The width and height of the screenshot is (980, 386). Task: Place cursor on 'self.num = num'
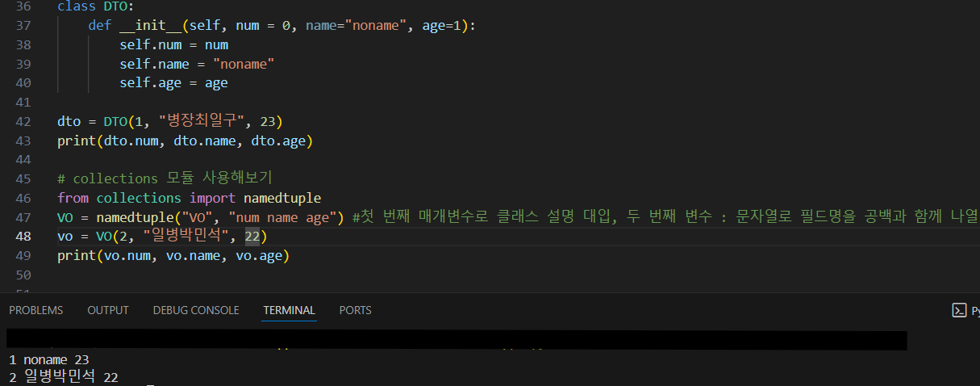(173, 44)
